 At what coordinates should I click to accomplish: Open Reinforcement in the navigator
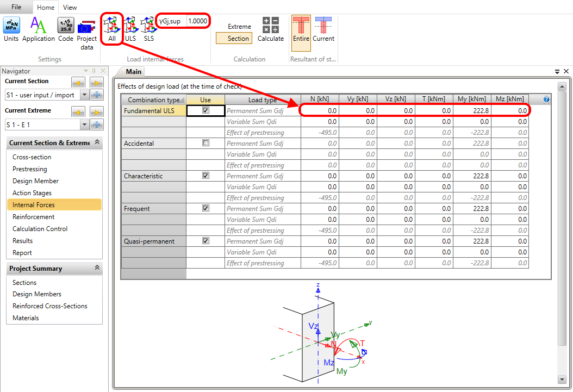pos(34,217)
